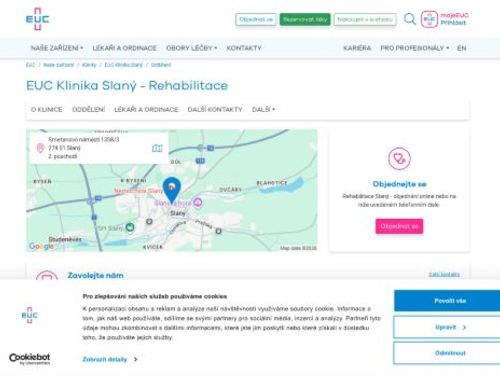Click Naše zařízení breadcrumb link
Image resolution: width=500 pixels, height=375 pixels.
(x=58, y=65)
